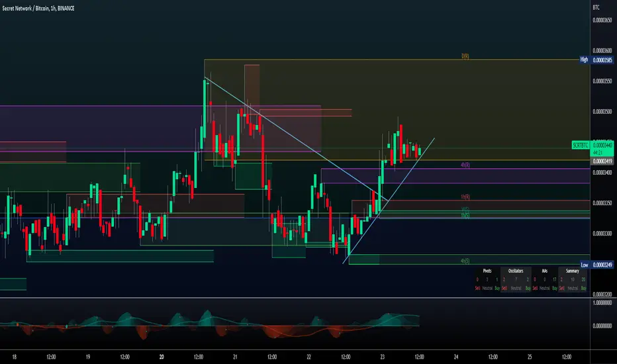Click the Secret Network / Bitcoin symbol title

[38, 8]
